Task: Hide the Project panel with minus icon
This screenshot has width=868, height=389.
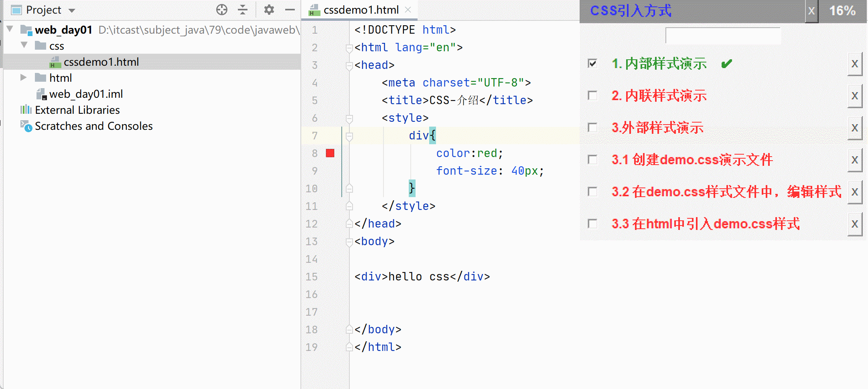Action: (290, 10)
